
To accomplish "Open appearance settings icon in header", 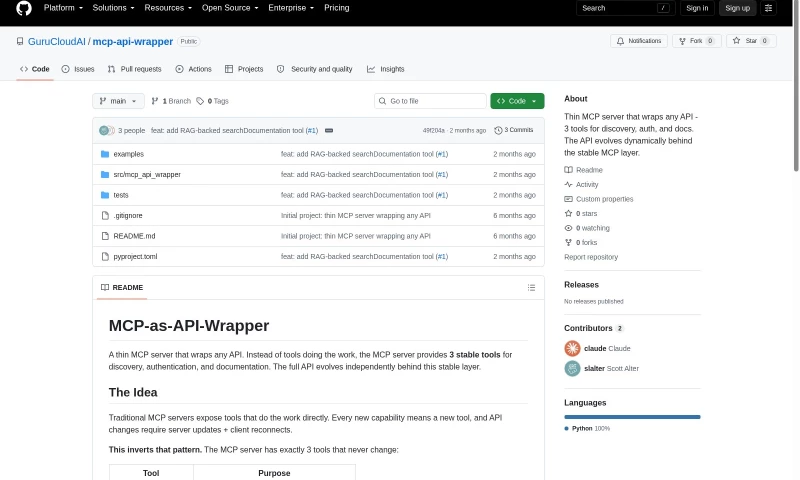I will (x=768, y=8).
